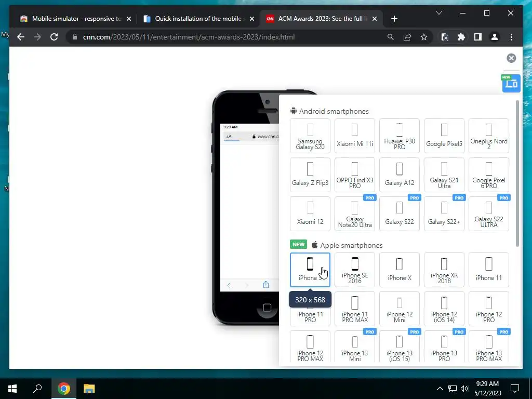Image resolution: width=532 pixels, height=399 pixels.
Task: Open the zoom search icon in address bar
Action: (x=391, y=37)
